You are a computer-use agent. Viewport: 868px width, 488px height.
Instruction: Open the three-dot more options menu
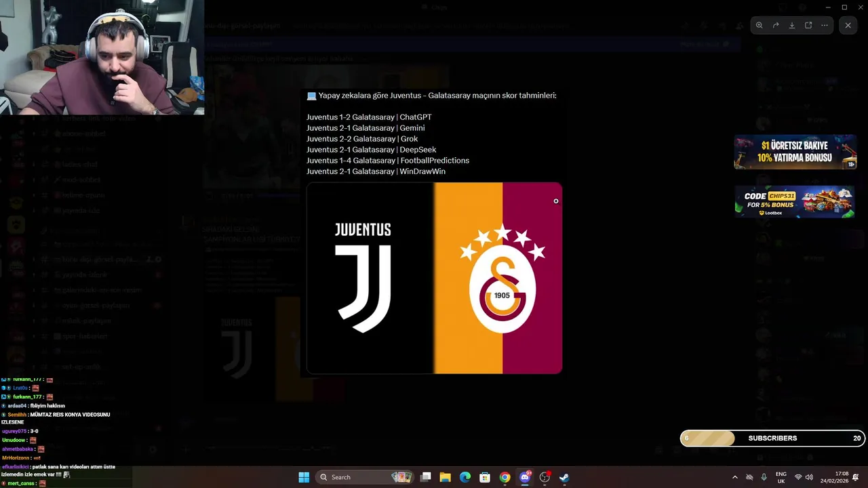tap(825, 25)
